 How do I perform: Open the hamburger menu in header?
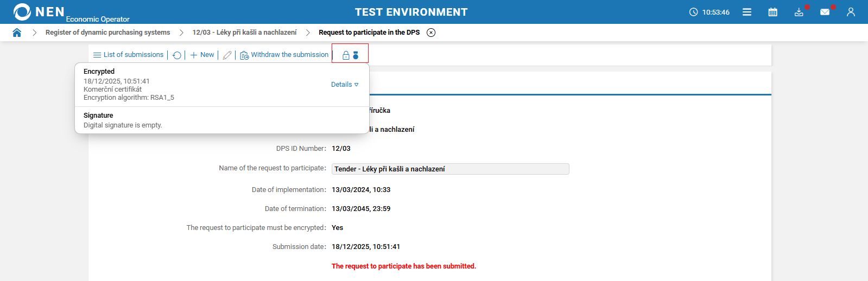747,12
